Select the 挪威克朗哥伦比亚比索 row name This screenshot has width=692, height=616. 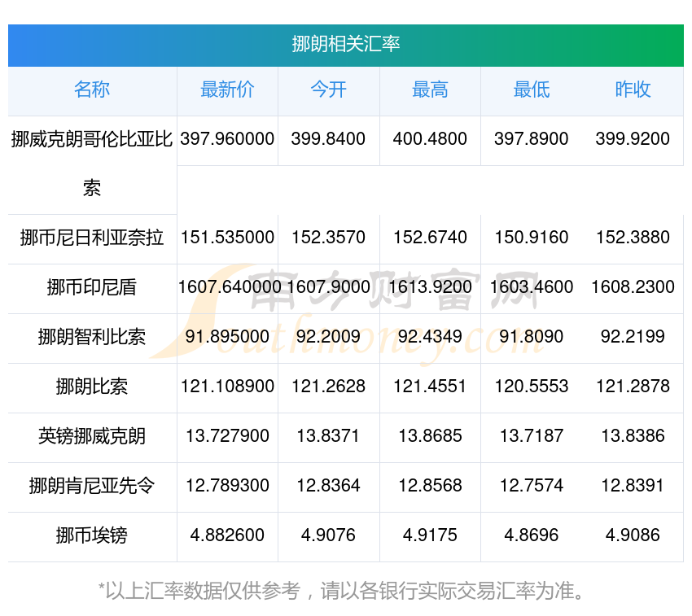pyautogui.click(x=92, y=164)
